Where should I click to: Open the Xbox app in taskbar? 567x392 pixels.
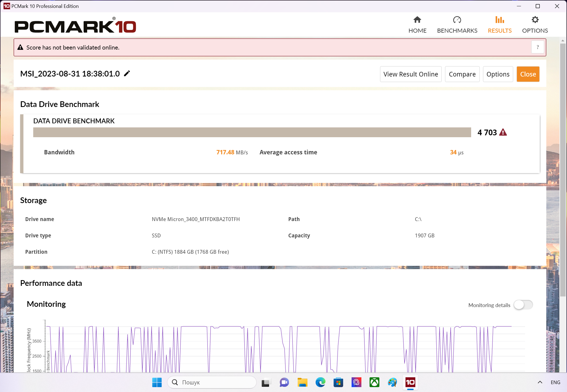pos(374,382)
